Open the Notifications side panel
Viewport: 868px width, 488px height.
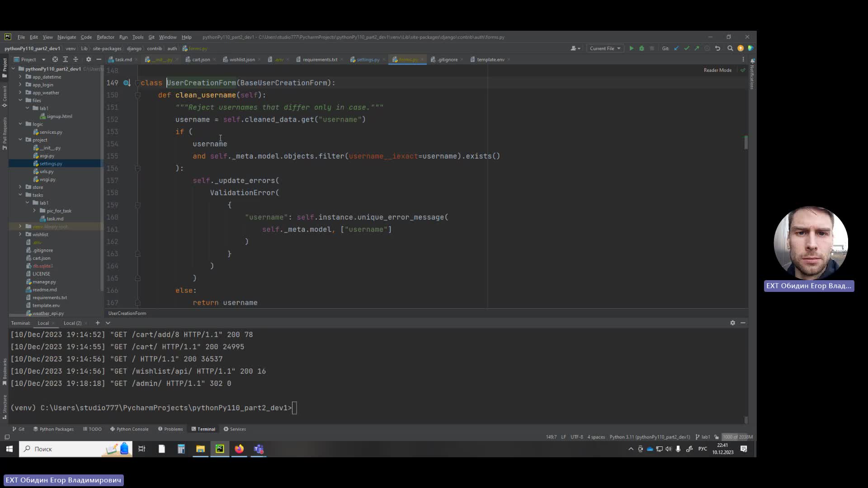(x=752, y=74)
